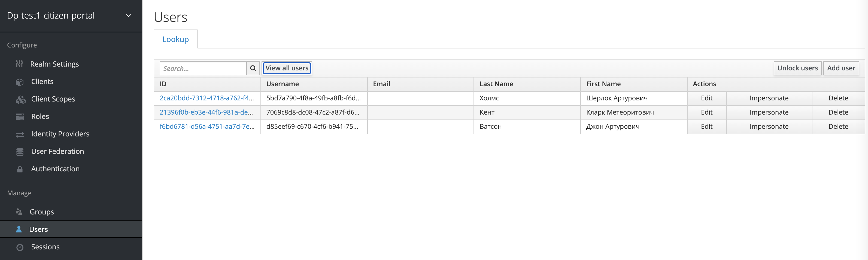Click the Realm Settings sliders icon
This screenshot has width=868, height=260.
(20, 64)
